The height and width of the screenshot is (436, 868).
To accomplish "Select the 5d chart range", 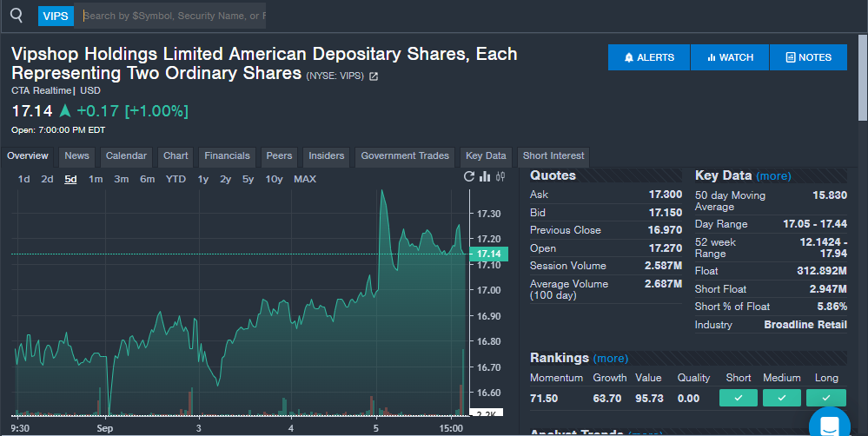I will pyautogui.click(x=70, y=179).
